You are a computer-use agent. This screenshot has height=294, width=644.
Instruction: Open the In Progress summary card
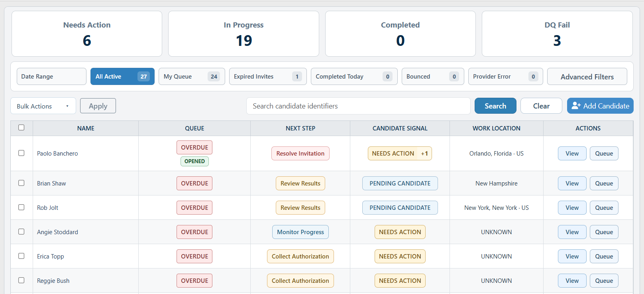pyautogui.click(x=243, y=34)
